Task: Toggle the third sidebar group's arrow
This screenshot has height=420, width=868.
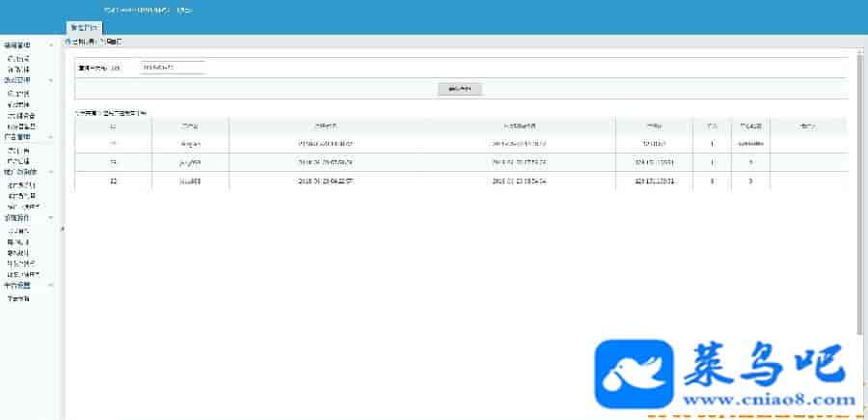Action: tap(51, 136)
